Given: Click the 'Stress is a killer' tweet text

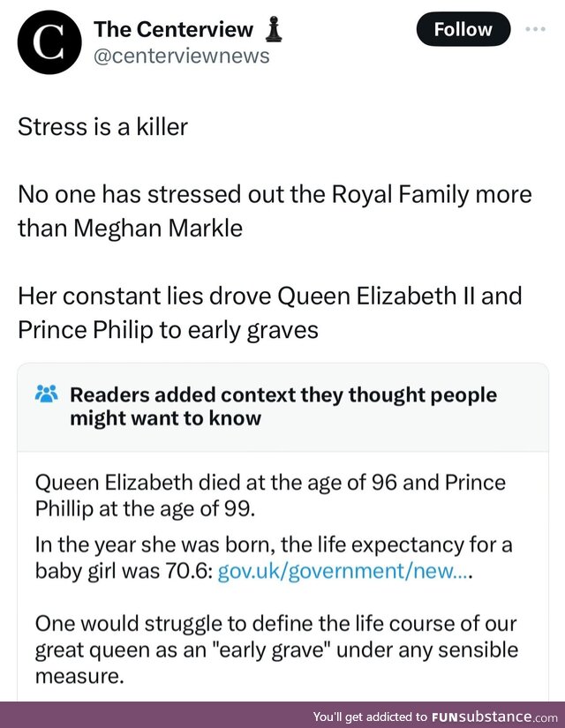Looking at the screenshot, I should 102,127.
